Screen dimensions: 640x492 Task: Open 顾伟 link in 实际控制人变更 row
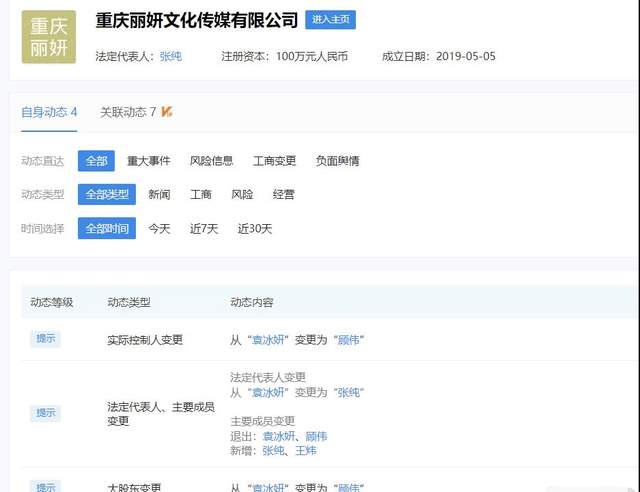349,340
